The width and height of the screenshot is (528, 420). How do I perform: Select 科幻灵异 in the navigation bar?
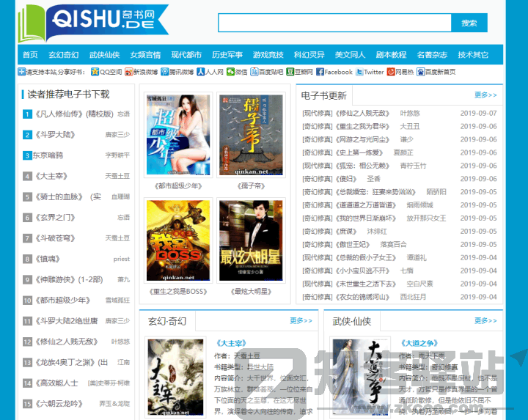point(309,55)
